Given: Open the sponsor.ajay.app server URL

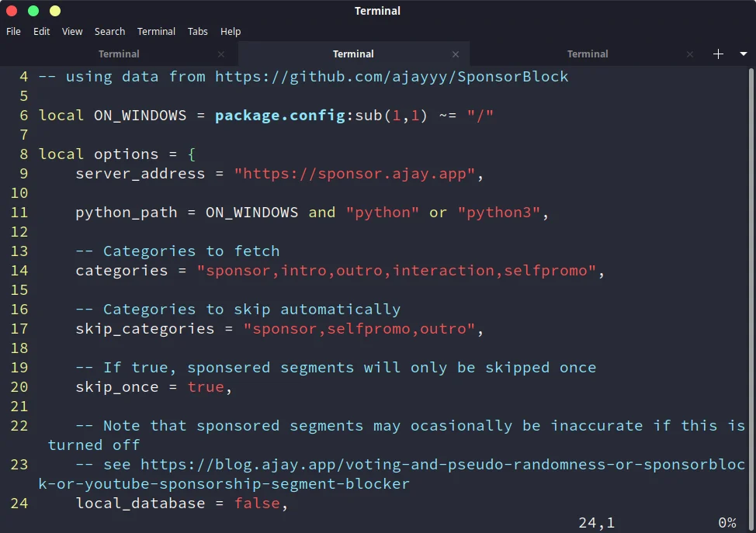Looking at the screenshot, I should 355,173.
